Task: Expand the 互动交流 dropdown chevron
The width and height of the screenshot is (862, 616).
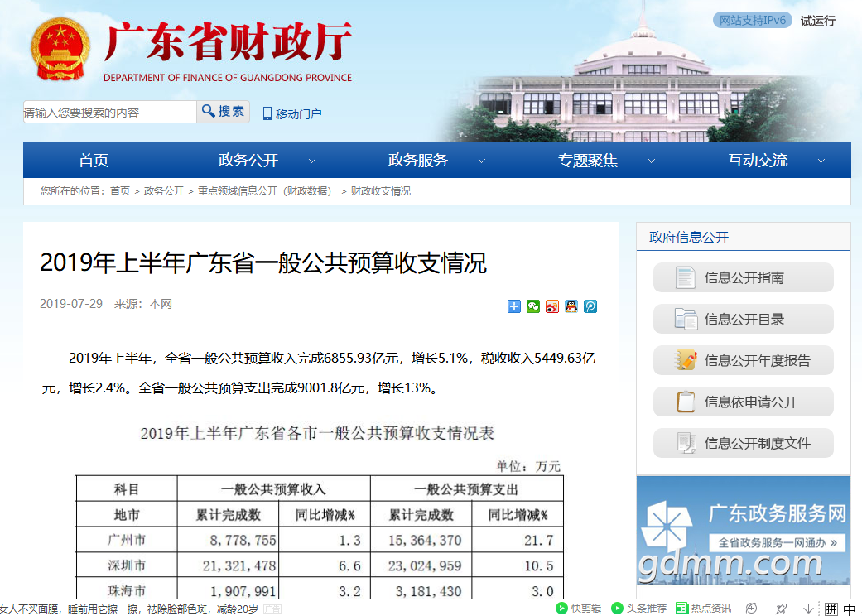Action: (x=822, y=161)
